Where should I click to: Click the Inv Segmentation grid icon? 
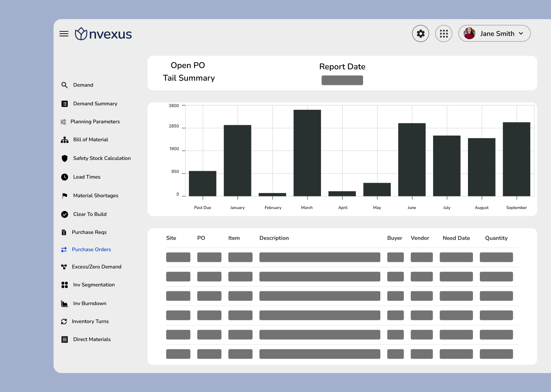pos(64,285)
